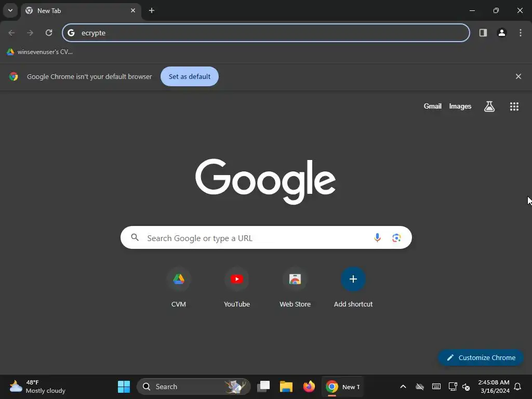Open the clock showing 2:45:08 AM
Viewport: 532px width, 399px height.
494,387
